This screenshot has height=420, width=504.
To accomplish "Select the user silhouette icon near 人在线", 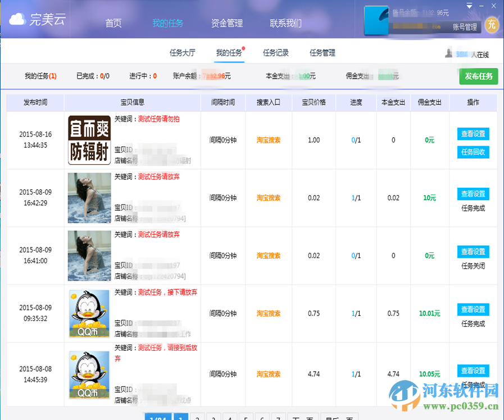I will pos(449,52).
